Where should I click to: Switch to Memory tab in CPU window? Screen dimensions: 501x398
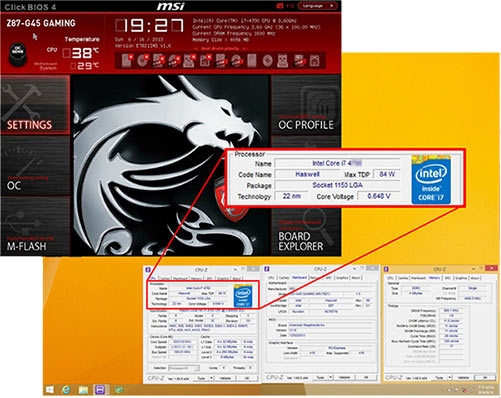tap(196, 278)
